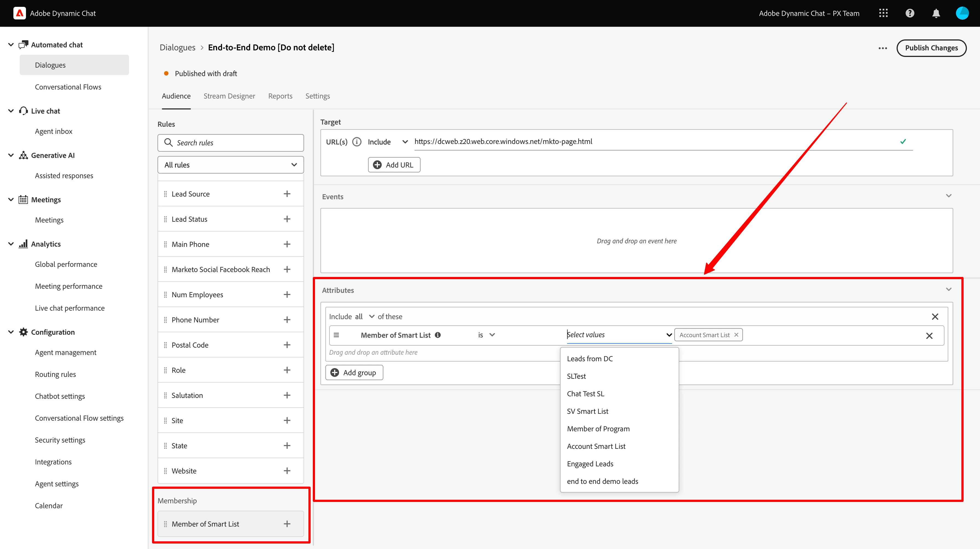Click the URL(s) info icon
This screenshot has height=549, width=980.
click(357, 142)
